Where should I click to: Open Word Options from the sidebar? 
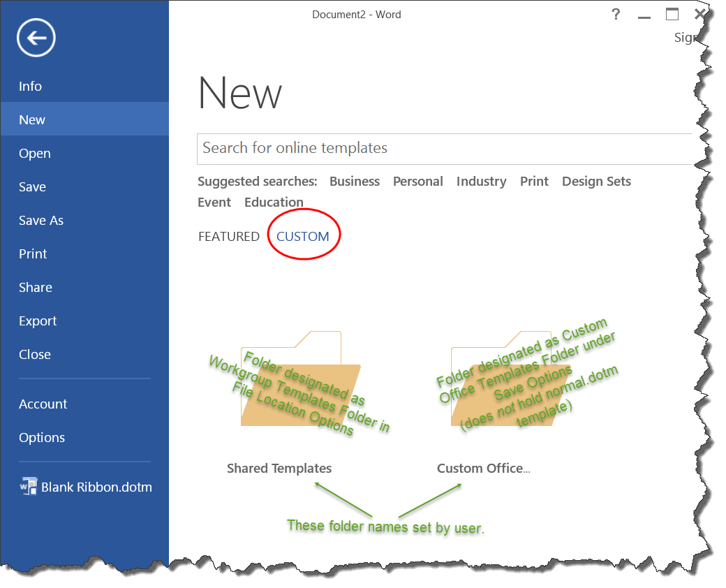[x=42, y=438]
